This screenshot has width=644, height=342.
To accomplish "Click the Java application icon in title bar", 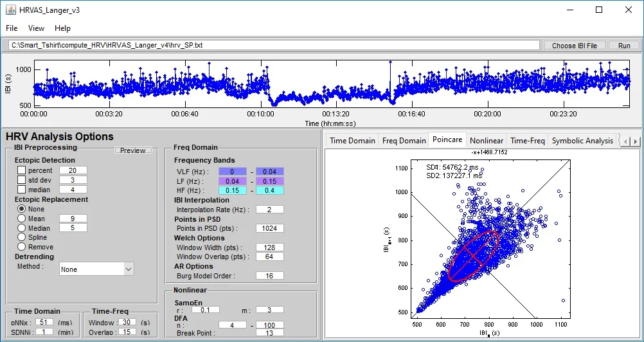I will pyautogui.click(x=11, y=10).
